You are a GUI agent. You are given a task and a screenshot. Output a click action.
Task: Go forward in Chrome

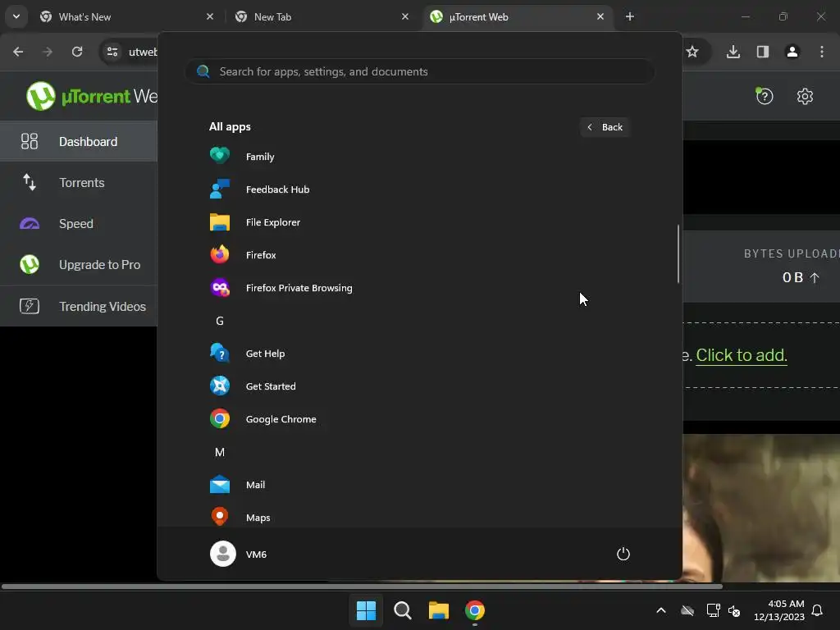click(48, 52)
